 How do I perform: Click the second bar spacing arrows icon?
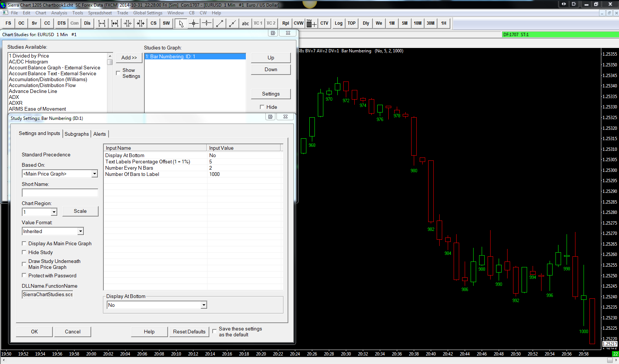click(x=115, y=23)
